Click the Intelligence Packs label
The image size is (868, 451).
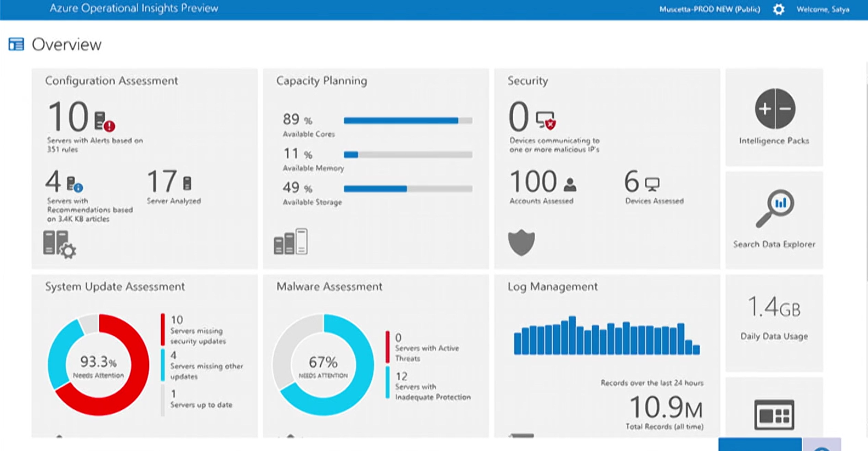[x=774, y=141]
